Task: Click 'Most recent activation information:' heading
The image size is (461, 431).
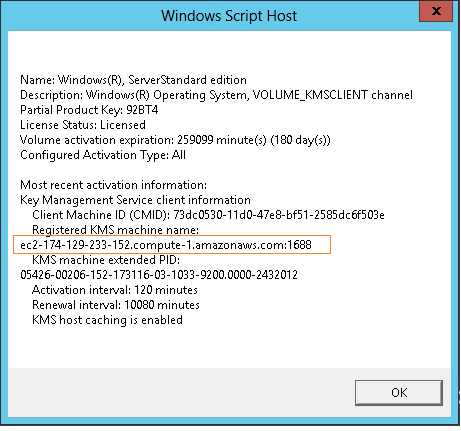Action: [x=113, y=185]
